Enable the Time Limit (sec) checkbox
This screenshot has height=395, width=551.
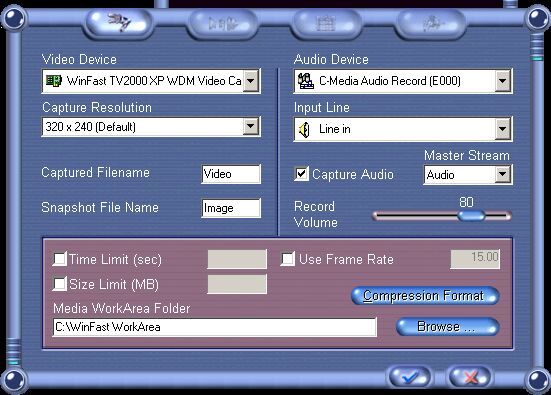pos(60,259)
